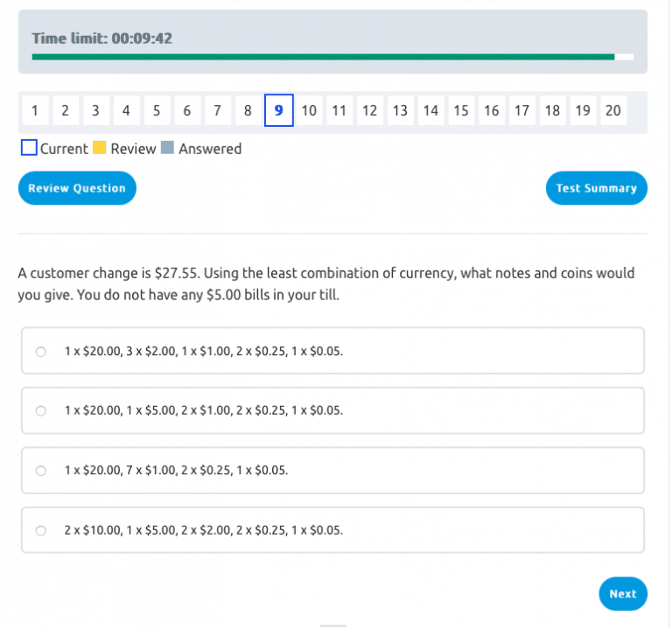Navigate to question 5
Image resolution: width=672 pixels, height=629 pixels.
(x=157, y=111)
